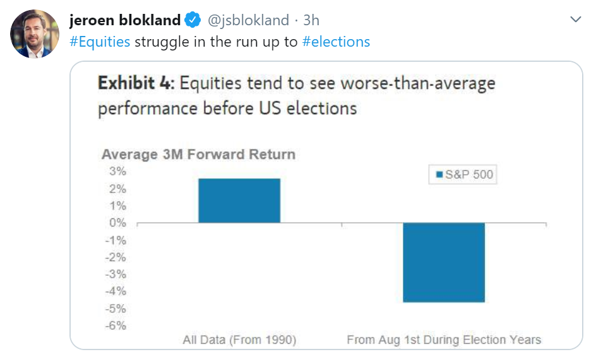Click the -6% y-axis label

(117, 326)
